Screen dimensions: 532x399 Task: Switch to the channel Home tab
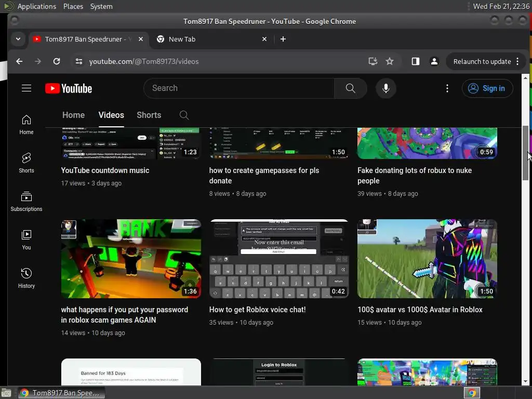(x=73, y=115)
